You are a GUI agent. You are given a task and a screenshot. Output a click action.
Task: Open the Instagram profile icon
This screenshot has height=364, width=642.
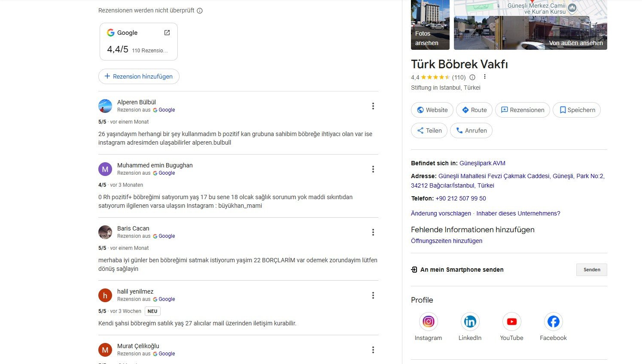click(428, 322)
